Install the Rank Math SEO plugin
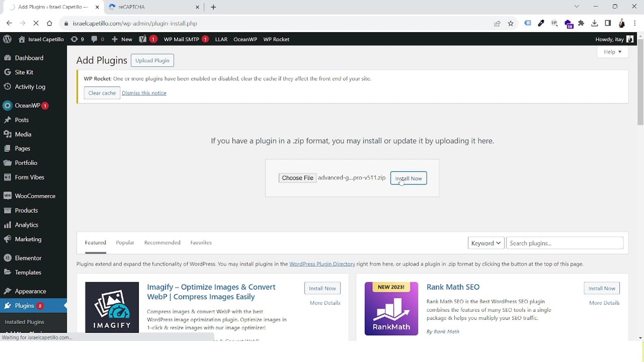 pos(602,288)
